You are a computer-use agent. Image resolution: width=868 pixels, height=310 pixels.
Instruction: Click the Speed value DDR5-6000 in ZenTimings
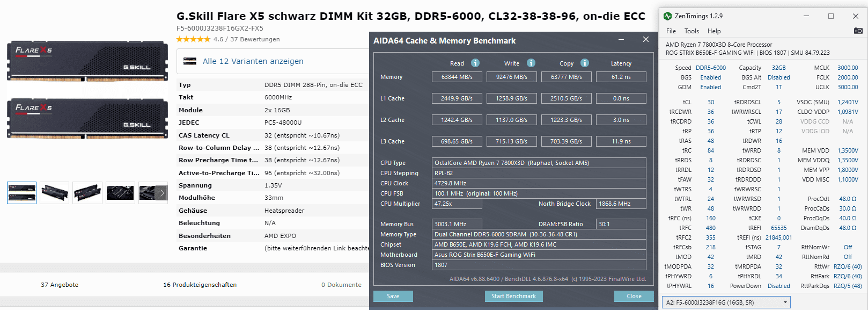coord(711,68)
